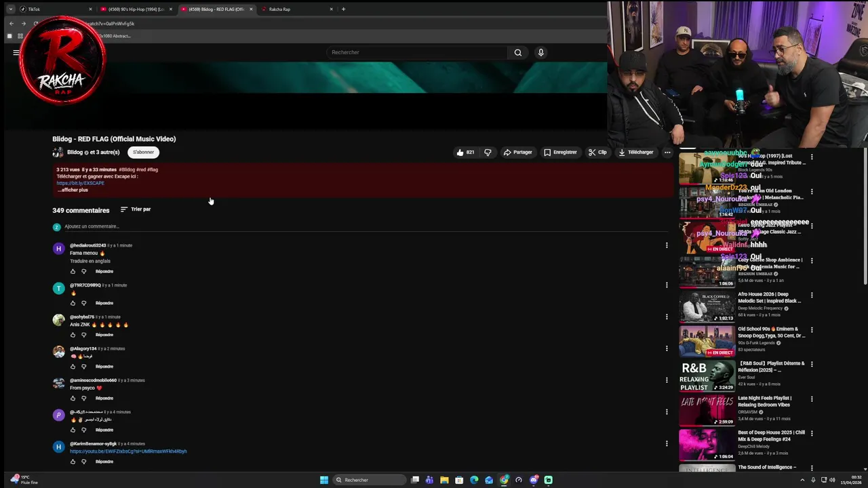The height and width of the screenshot is (488, 868).
Task: Dislike the comment 'Anis ZNK'
Action: (84, 335)
